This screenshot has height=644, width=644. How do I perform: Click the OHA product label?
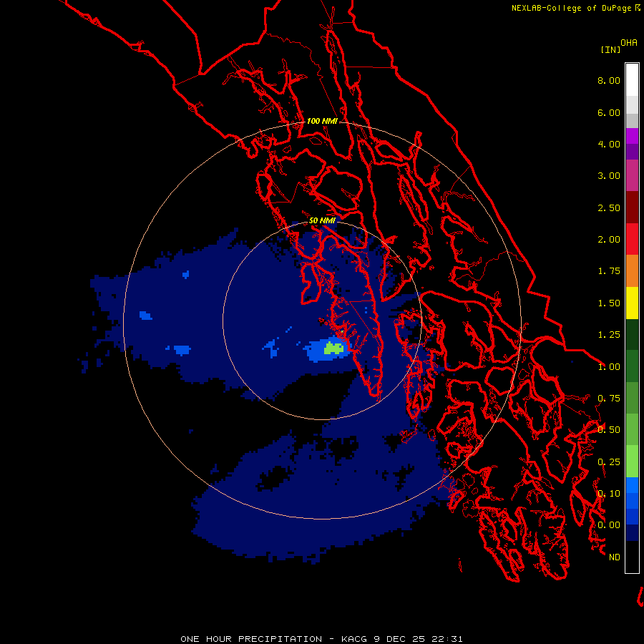629,43
